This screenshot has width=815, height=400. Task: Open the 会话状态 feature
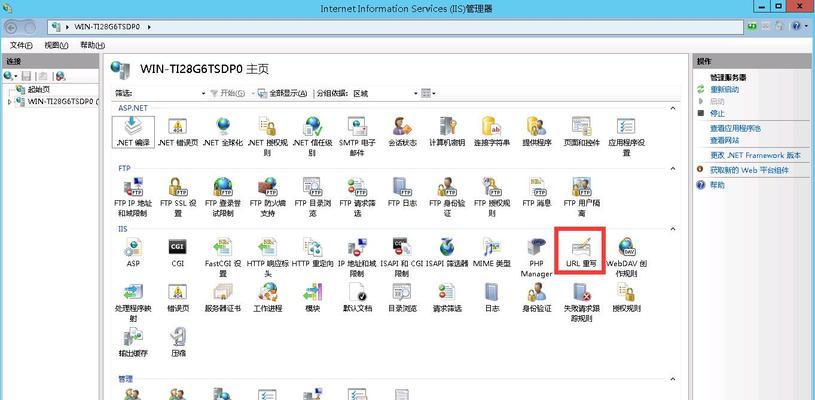402,131
